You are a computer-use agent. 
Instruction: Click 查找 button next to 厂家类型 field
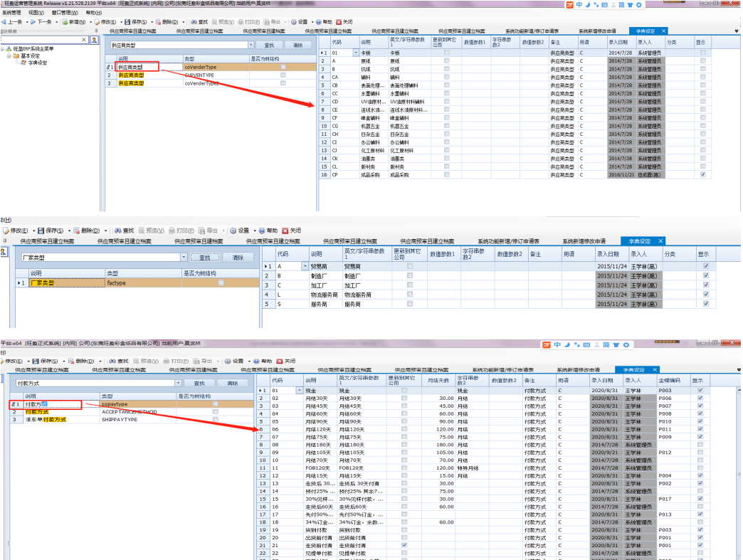pyautogui.click(x=205, y=258)
